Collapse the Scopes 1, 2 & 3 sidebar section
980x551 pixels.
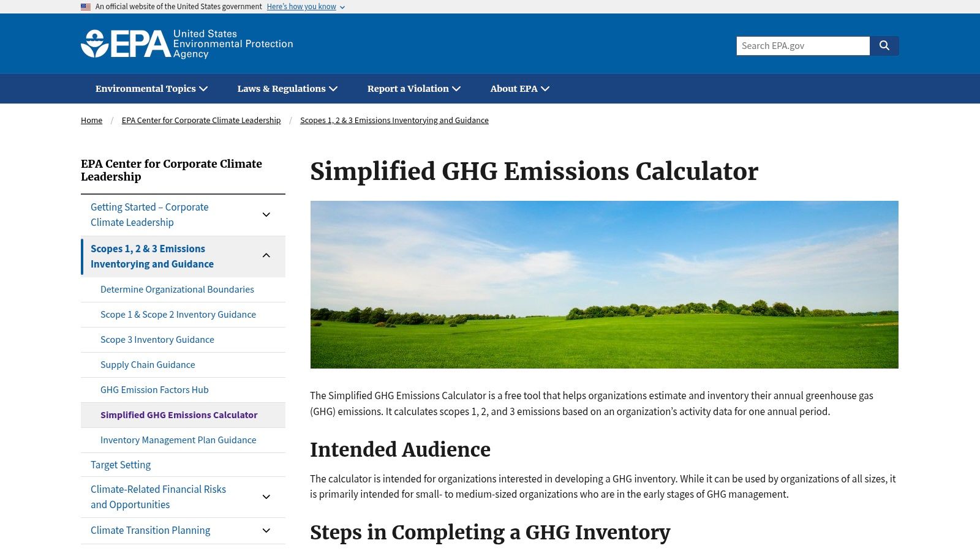(x=266, y=255)
